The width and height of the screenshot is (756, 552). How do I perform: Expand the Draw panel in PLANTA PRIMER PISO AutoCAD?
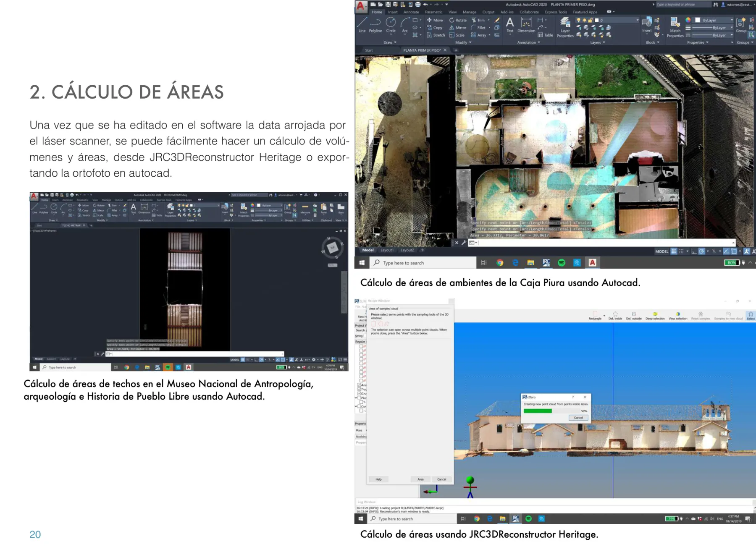pos(390,42)
